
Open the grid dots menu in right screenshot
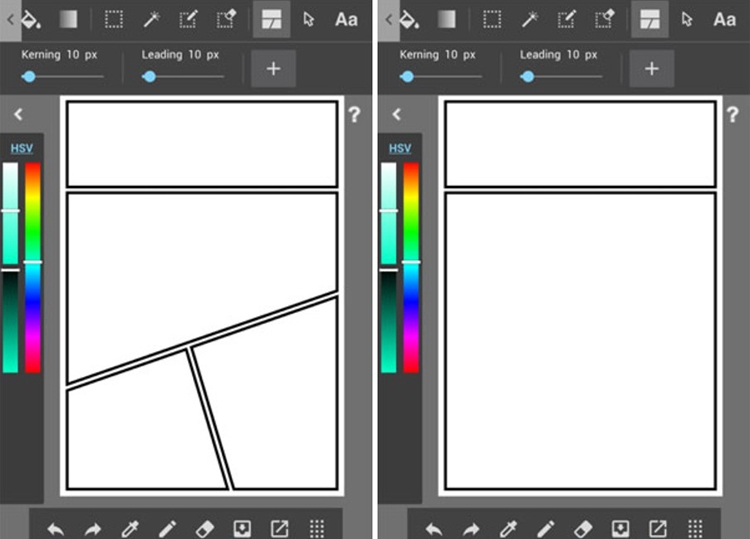click(695, 529)
